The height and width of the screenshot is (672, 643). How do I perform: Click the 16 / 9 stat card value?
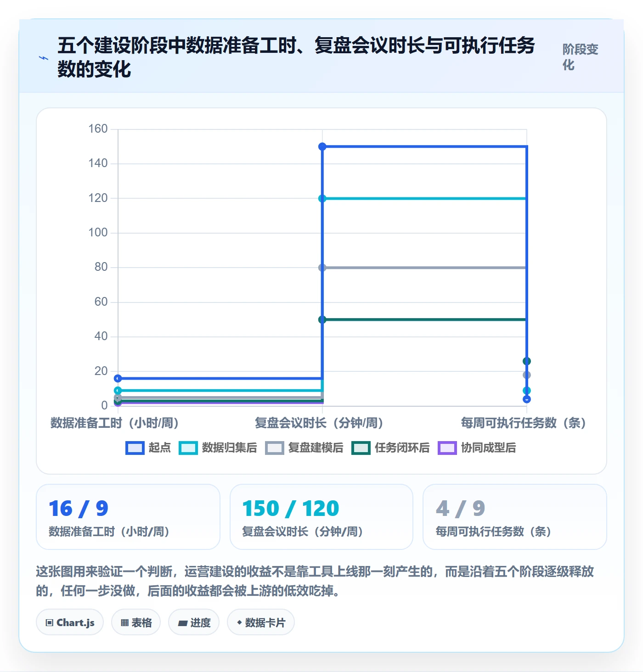79,509
